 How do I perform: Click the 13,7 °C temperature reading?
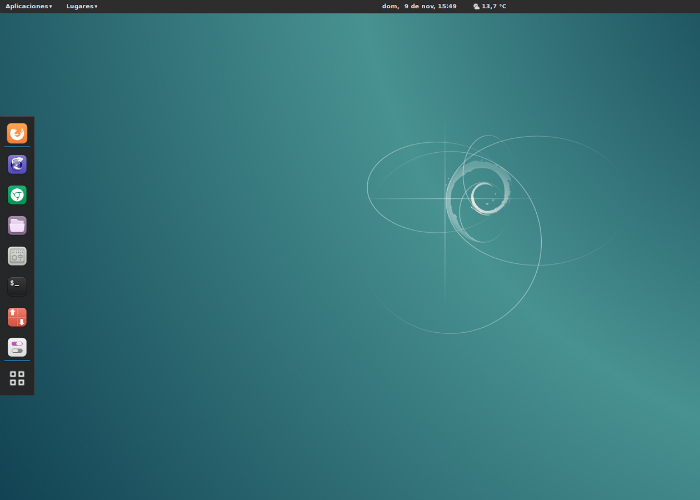point(494,6)
